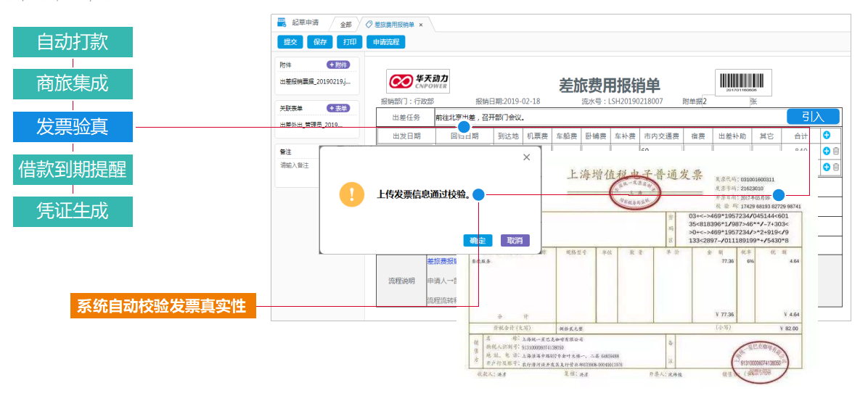Click the 起草申请 document icon
This screenshot has width=868, height=417.
coord(282,23)
